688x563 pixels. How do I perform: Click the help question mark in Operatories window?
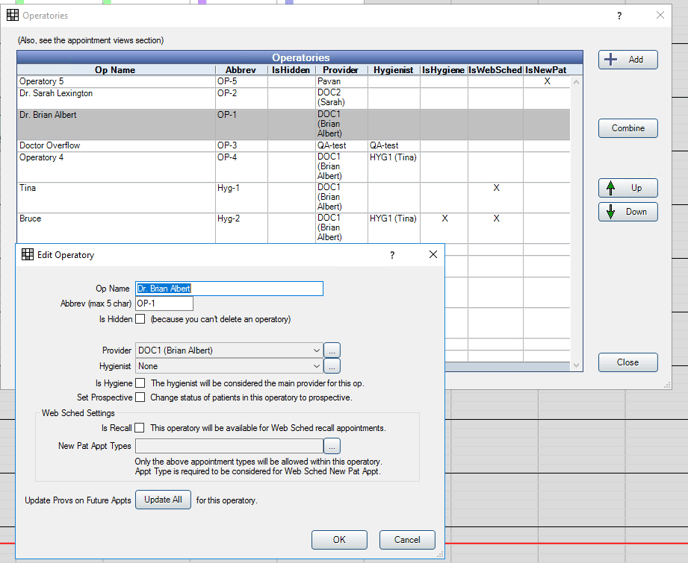pyautogui.click(x=619, y=16)
